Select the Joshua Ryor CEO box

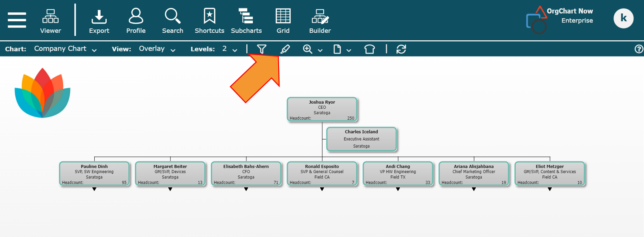pos(322,110)
